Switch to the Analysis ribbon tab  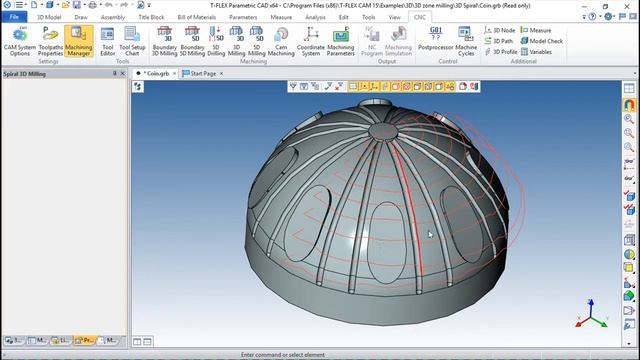coord(315,17)
